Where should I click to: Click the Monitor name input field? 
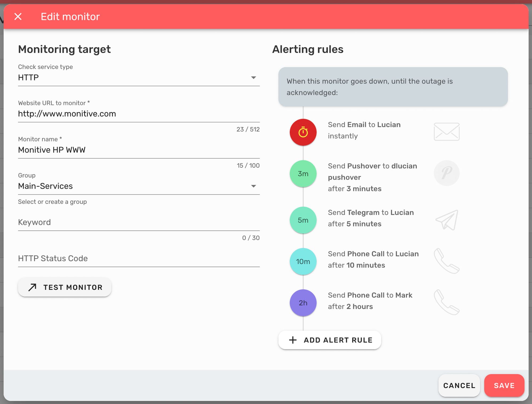click(x=139, y=150)
